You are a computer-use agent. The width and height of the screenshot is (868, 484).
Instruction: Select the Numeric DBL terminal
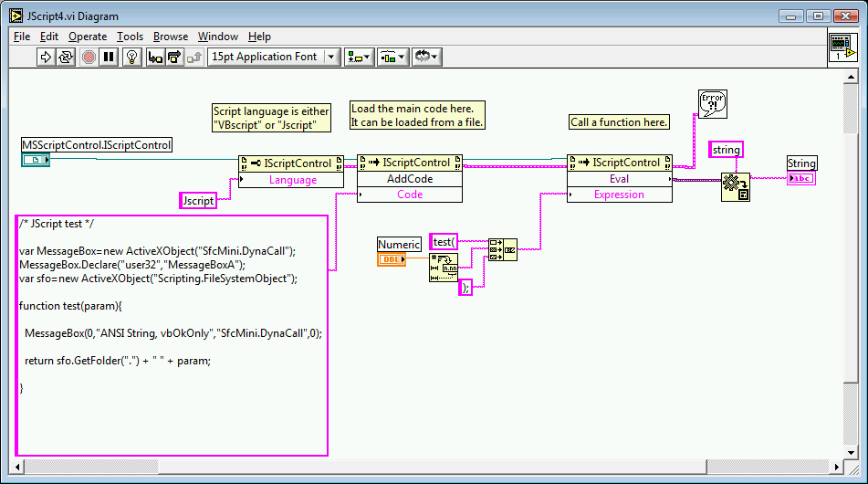[x=392, y=259]
